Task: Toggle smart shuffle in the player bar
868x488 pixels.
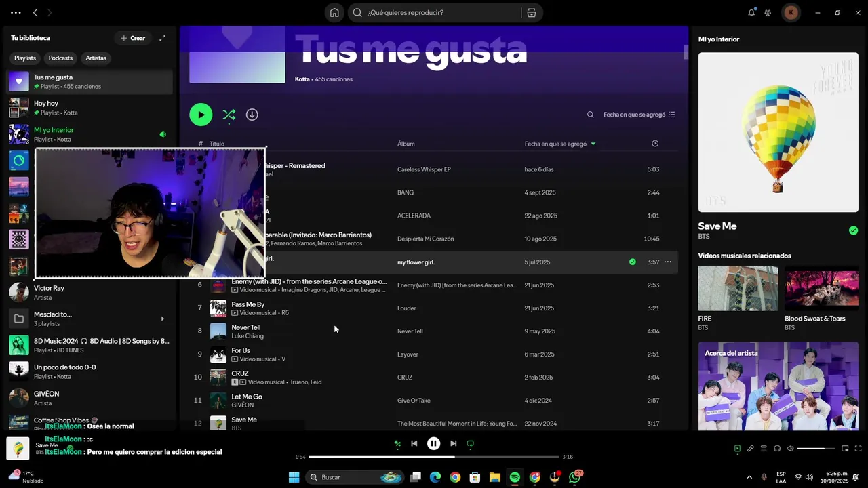Action: tap(398, 443)
